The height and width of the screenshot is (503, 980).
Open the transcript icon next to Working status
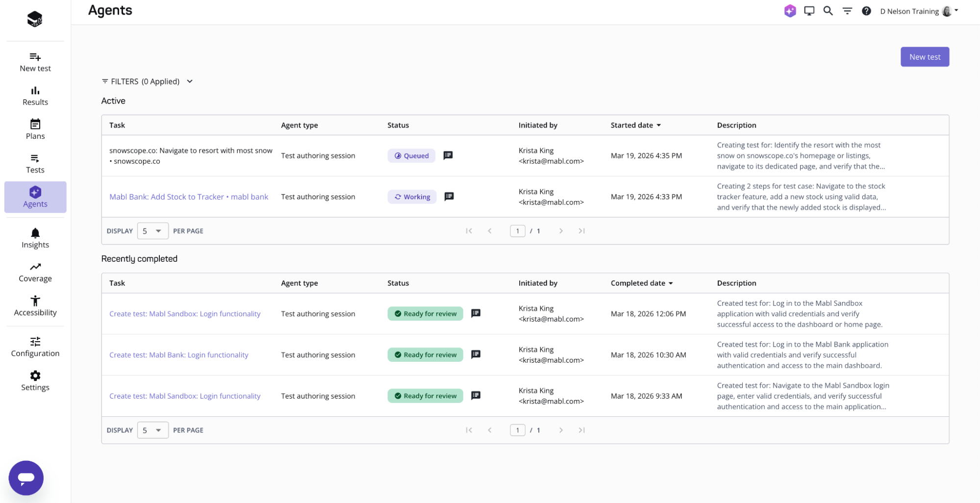[x=449, y=197]
